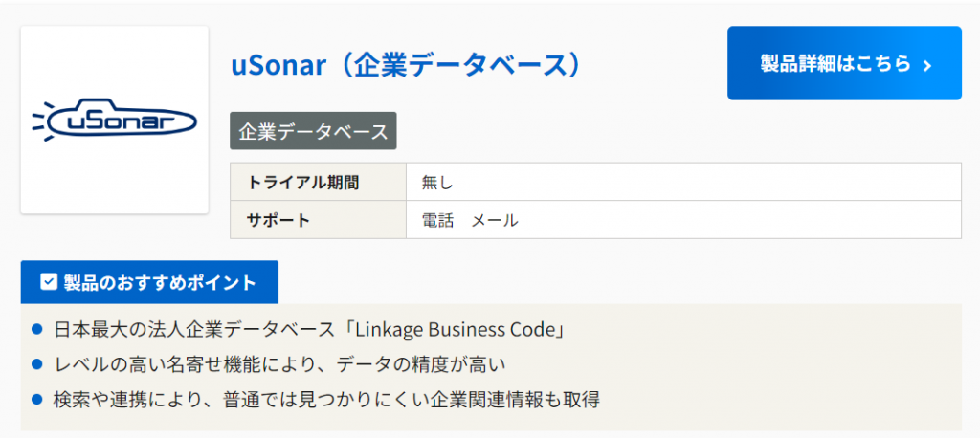Select the 企業データベース category tag
The image size is (980, 438).
click(313, 131)
